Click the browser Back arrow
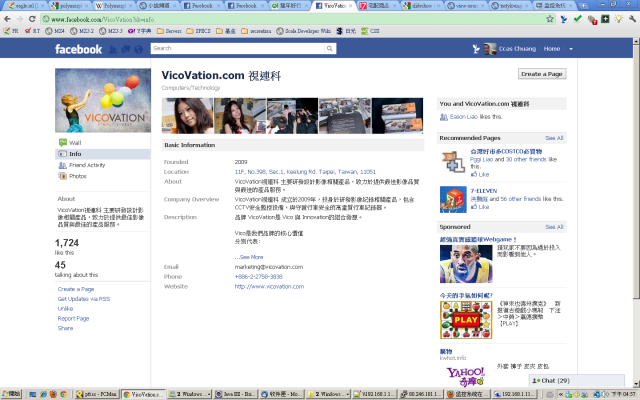 (7, 19)
